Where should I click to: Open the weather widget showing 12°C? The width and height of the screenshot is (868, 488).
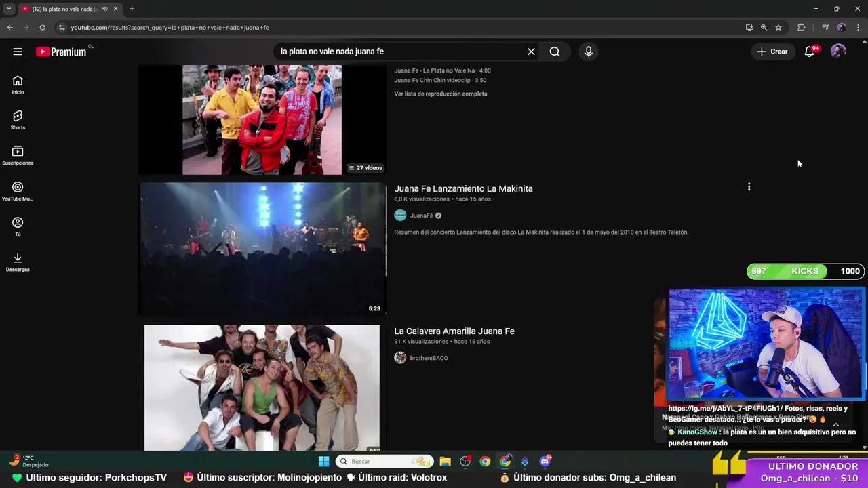(x=28, y=461)
